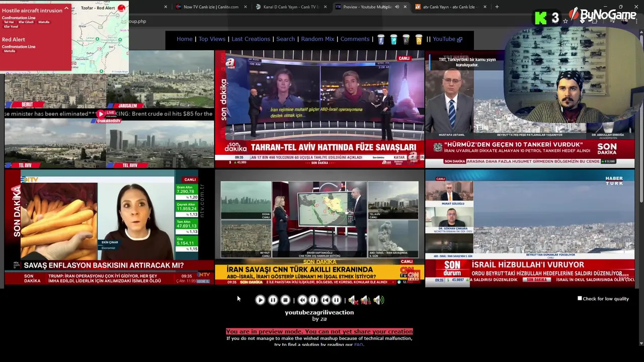Click the 'youtubezagriliveaction' mashup title

(x=319, y=312)
